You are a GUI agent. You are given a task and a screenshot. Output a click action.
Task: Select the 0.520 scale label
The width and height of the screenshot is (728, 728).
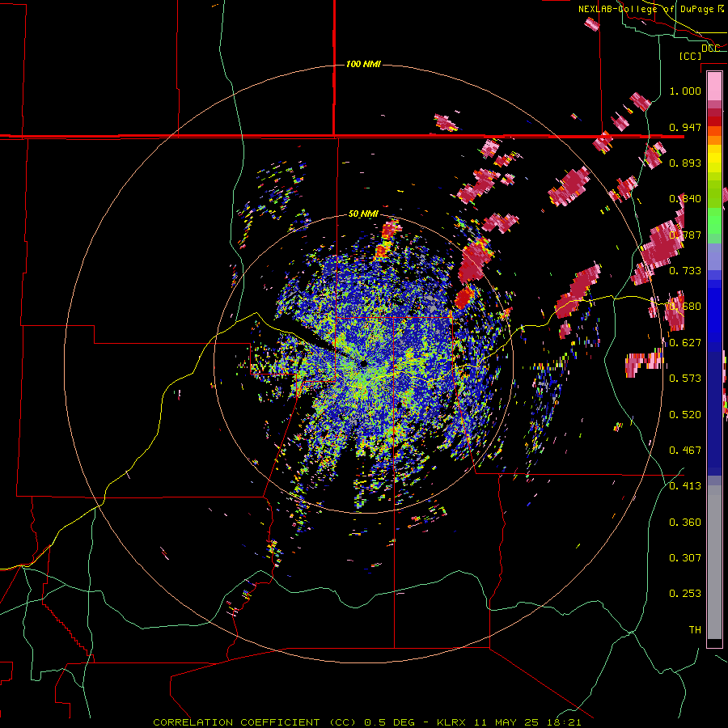[685, 415]
